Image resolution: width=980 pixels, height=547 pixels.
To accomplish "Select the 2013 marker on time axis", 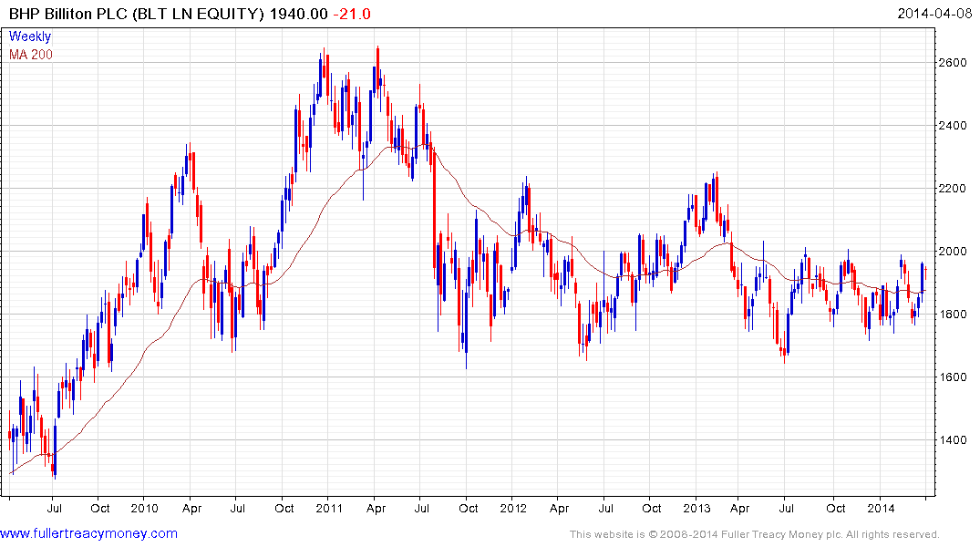I will coord(696,508).
